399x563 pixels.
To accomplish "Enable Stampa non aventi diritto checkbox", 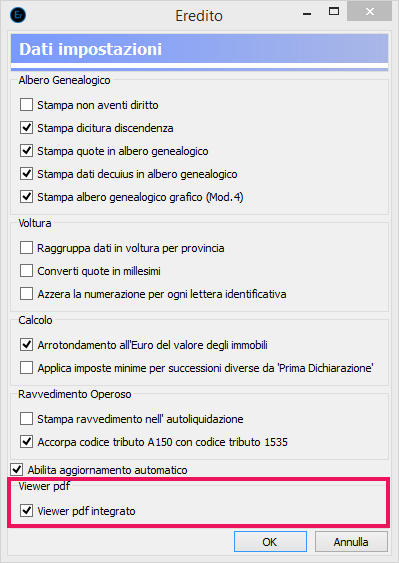I will (x=26, y=105).
